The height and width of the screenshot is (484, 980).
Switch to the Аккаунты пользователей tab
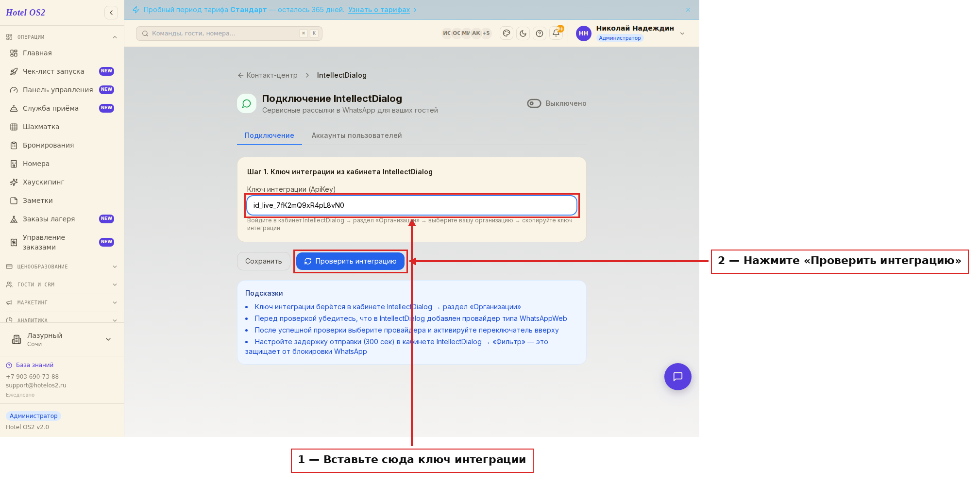[357, 135]
